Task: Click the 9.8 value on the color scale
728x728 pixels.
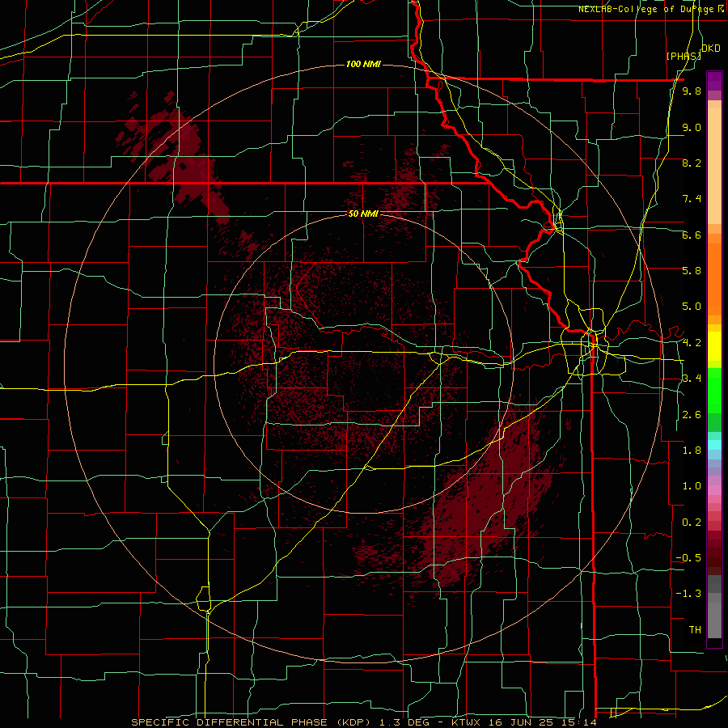Action: (x=692, y=91)
